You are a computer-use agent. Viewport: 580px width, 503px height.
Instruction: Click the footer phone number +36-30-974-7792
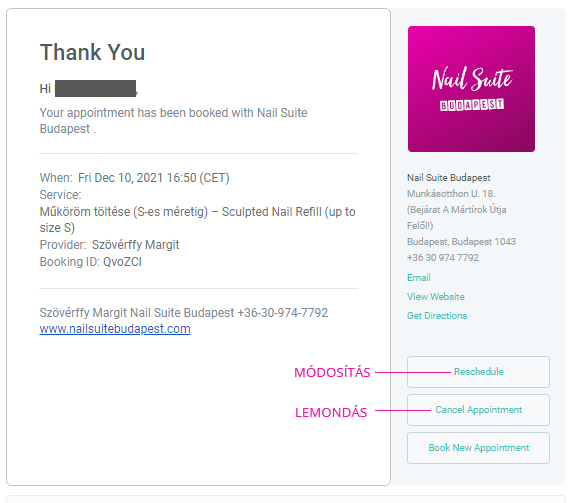coord(283,313)
